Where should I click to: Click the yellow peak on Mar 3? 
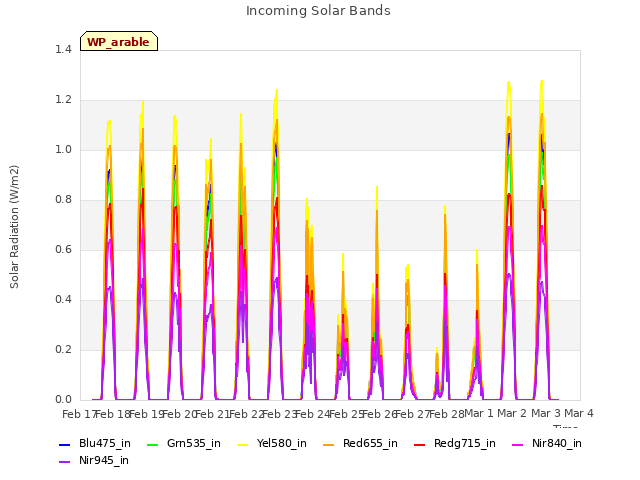(542, 82)
